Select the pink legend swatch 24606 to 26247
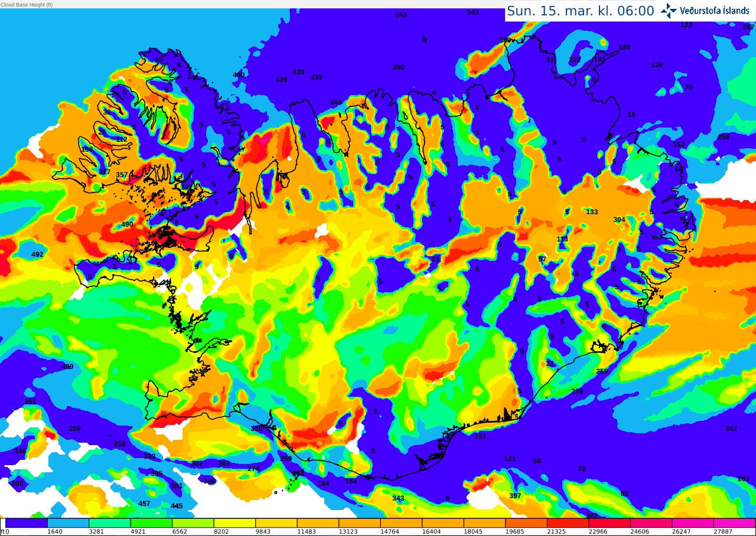 pyautogui.click(x=651, y=523)
